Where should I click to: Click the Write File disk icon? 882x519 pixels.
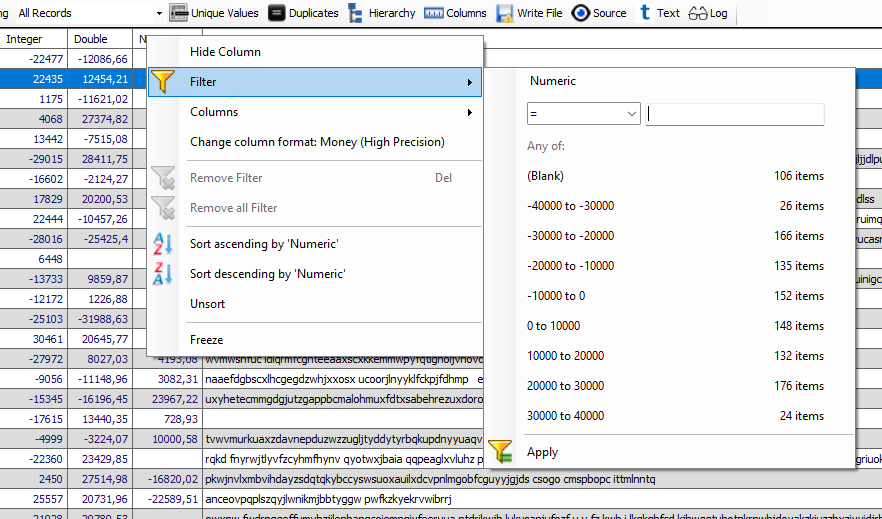505,13
